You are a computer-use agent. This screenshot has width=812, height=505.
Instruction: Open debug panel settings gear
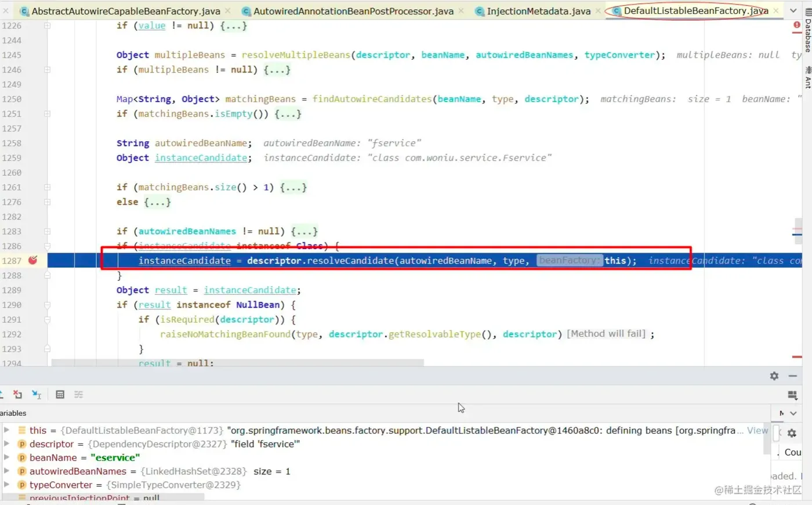[x=774, y=376]
